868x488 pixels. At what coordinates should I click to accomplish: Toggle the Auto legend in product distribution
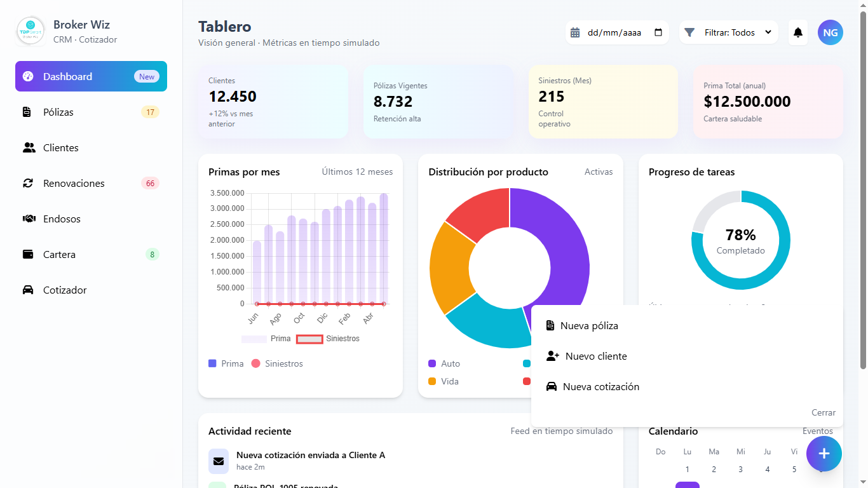[444, 363]
